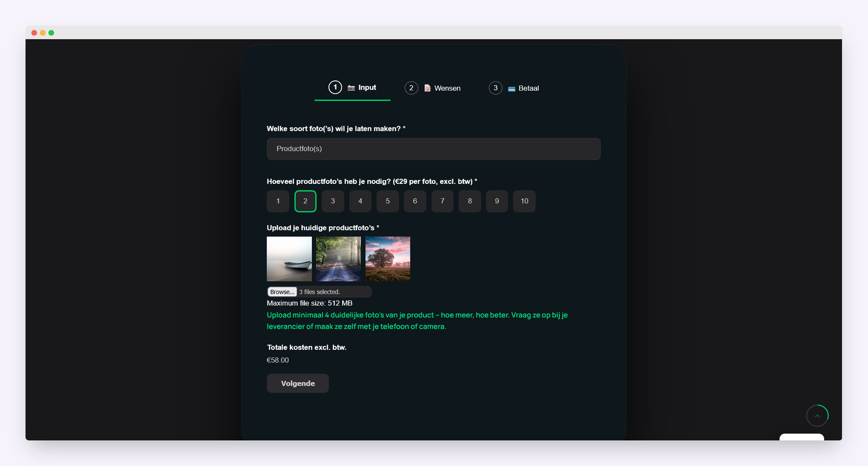Open the Input step tab
This screenshot has width=868, height=466.
point(352,88)
